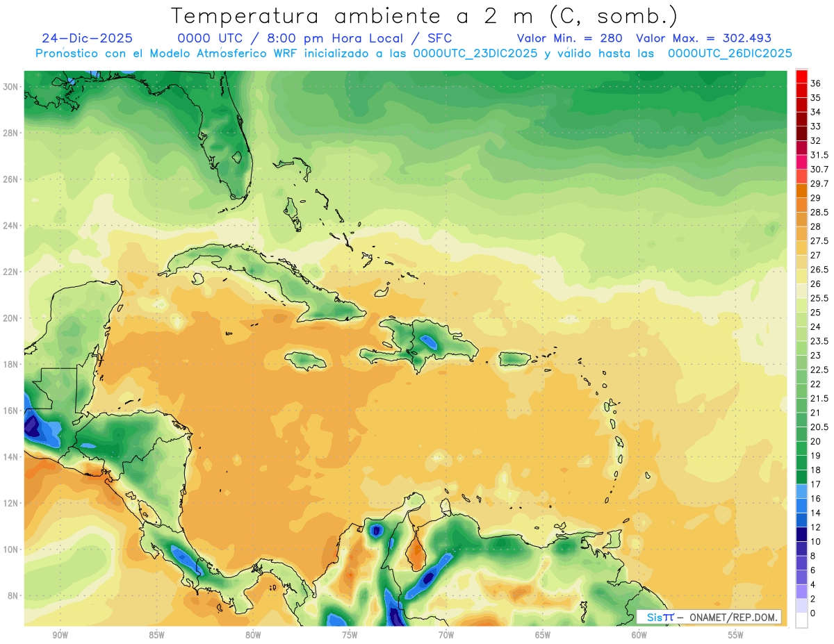
Task: Click the '16N' latitude label
Action: pos(11,411)
